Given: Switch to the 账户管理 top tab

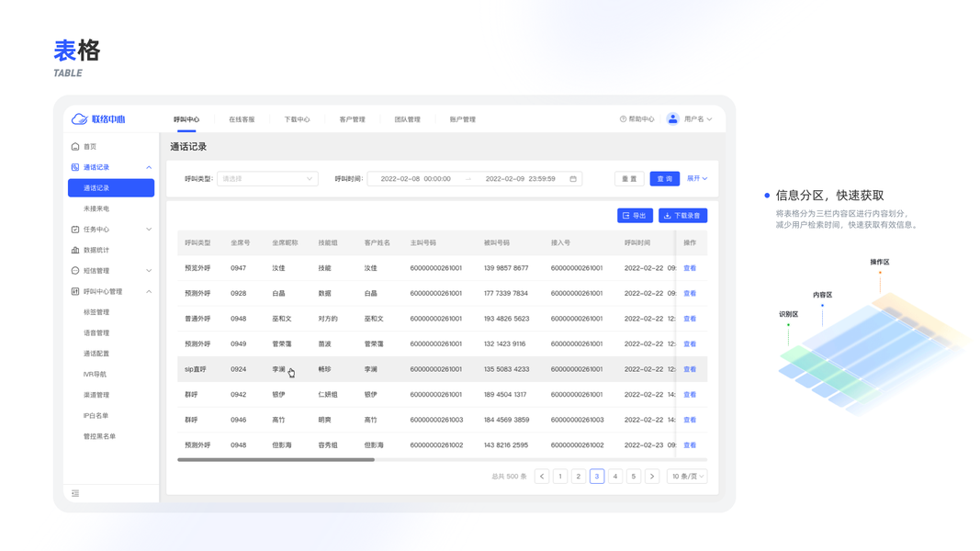Looking at the screenshot, I should (x=463, y=119).
